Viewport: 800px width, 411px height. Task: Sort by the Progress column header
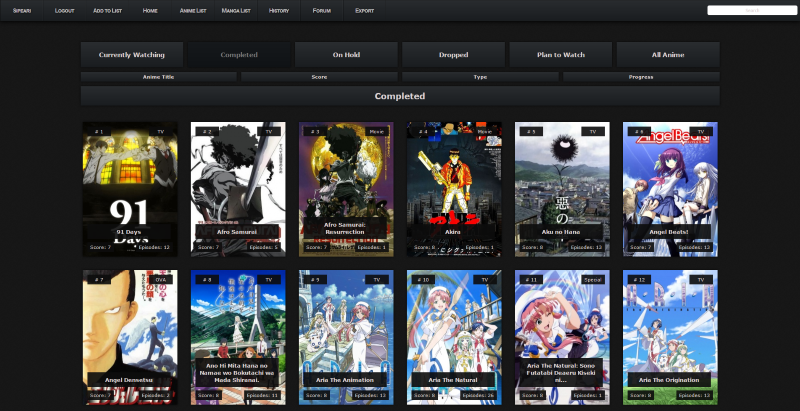641,77
